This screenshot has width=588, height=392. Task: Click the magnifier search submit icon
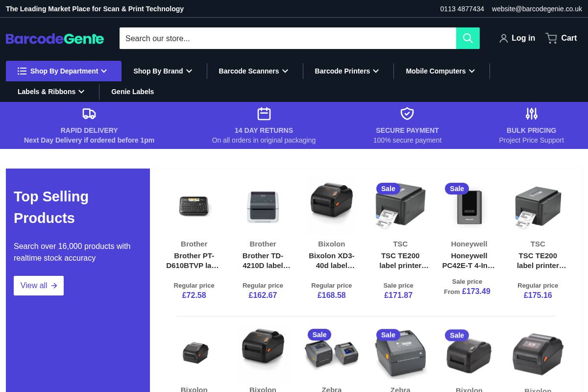coord(468,38)
